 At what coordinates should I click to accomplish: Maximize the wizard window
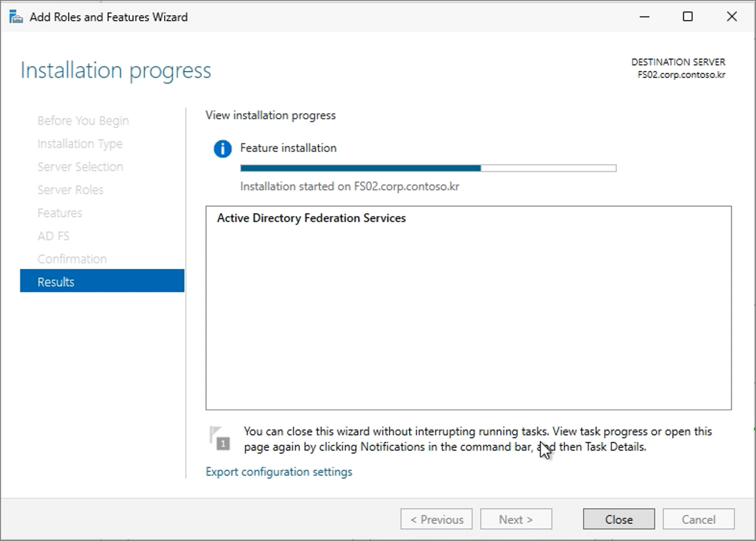(x=688, y=17)
